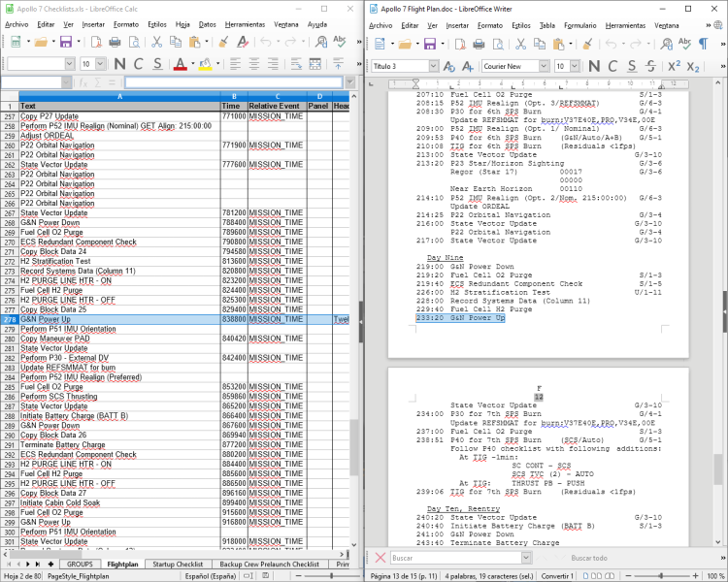Export Writer document directly as PDF
This screenshot has width=728, height=582.
point(460,44)
